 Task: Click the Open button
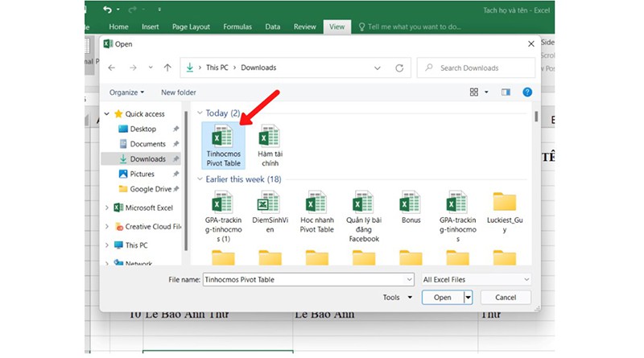(x=443, y=297)
